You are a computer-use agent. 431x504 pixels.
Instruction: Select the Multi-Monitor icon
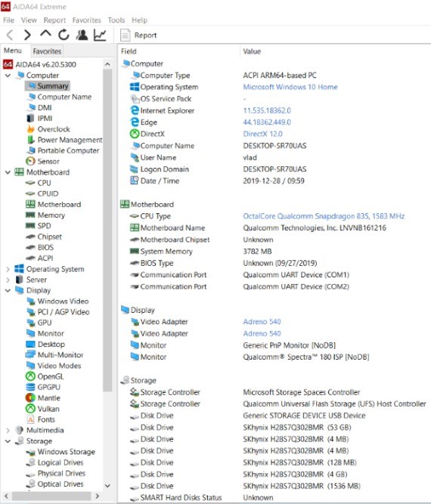tap(30, 355)
